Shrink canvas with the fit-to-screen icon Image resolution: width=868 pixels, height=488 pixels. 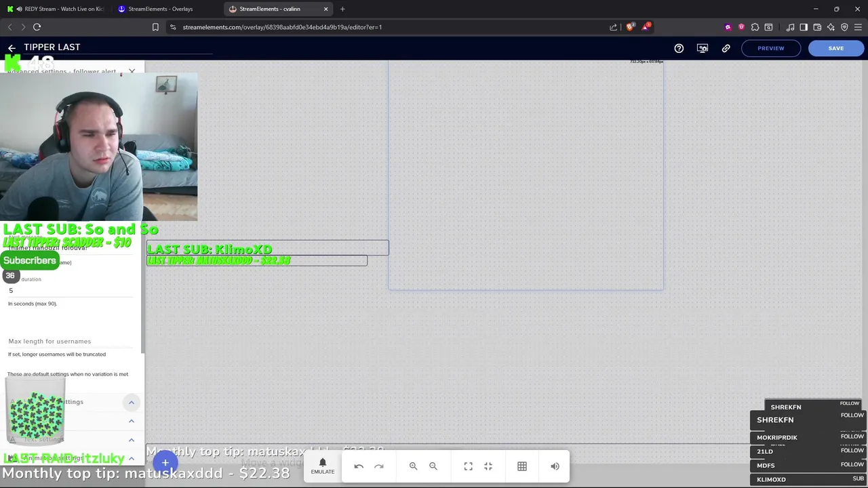point(488,466)
